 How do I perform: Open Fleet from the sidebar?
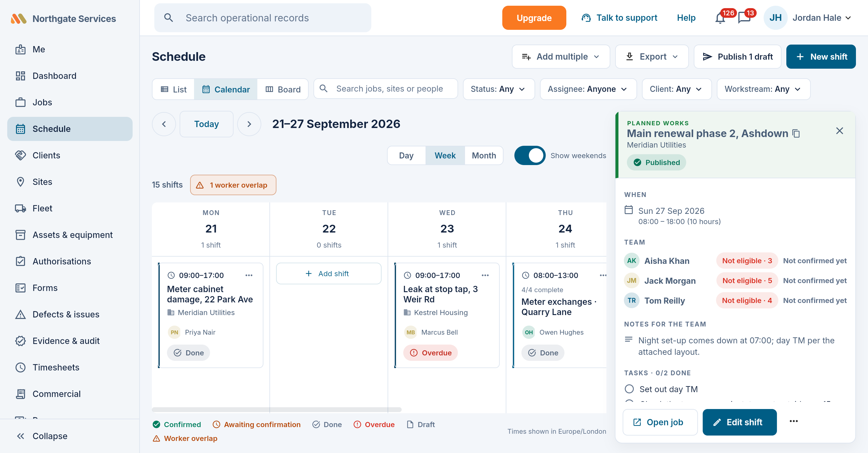click(70, 208)
